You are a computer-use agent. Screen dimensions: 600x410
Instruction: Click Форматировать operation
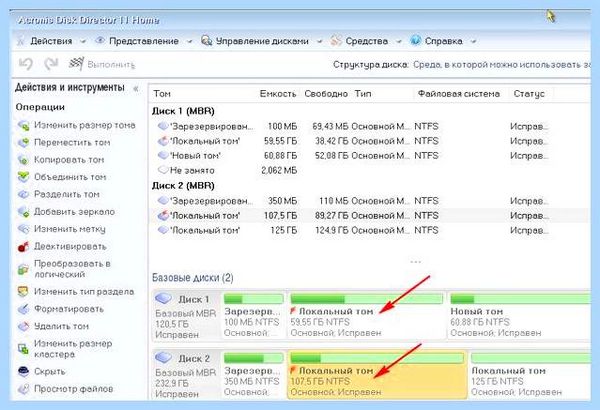(x=69, y=309)
